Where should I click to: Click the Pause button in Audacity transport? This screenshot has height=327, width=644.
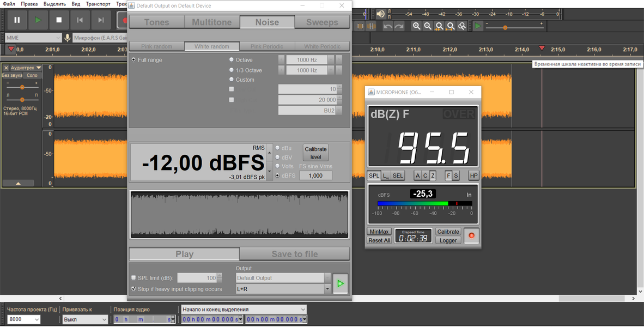17,20
